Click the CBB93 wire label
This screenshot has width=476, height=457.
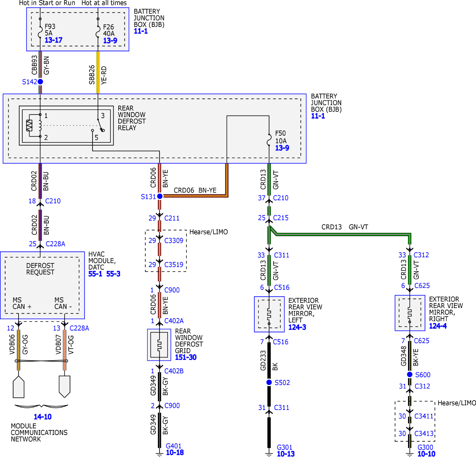34,65
